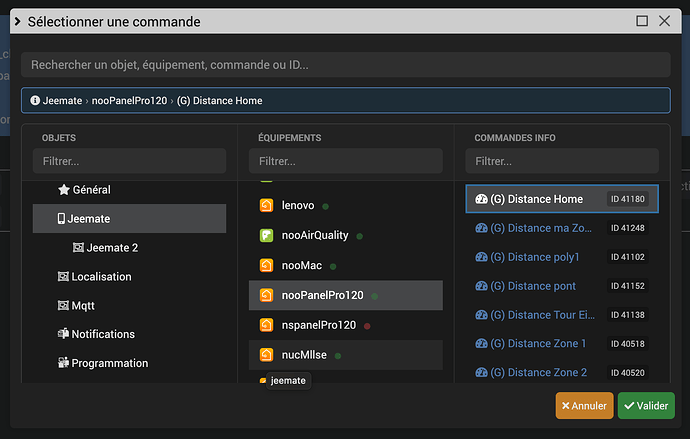Click the phone icon next to Jeemate
This screenshot has width=690, height=439.
pos(61,219)
